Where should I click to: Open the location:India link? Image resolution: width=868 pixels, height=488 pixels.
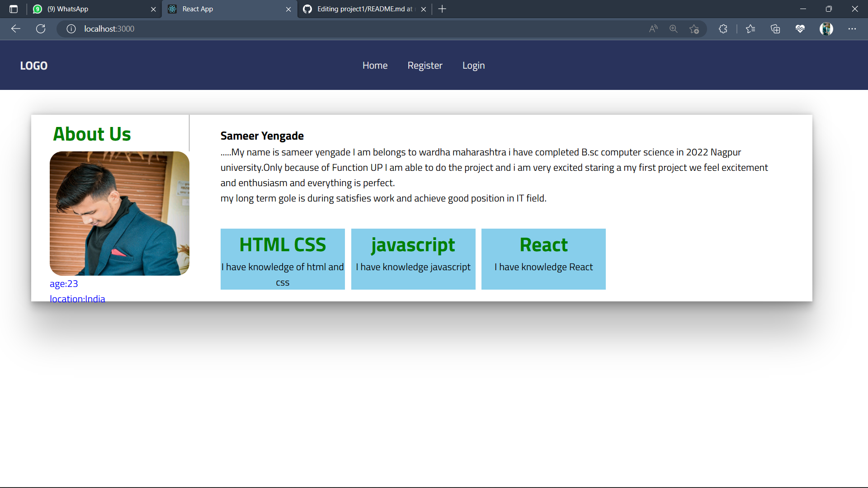77,299
